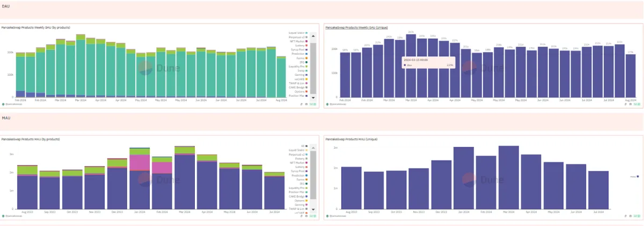Toggle Farms in Weekly DAU legend
The height and width of the screenshot is (226, 644).
(x=302, y=58)
